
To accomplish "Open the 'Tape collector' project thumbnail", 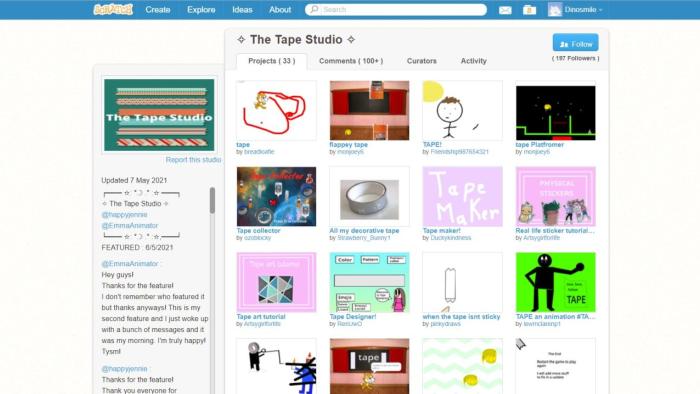I will point(276,196).
